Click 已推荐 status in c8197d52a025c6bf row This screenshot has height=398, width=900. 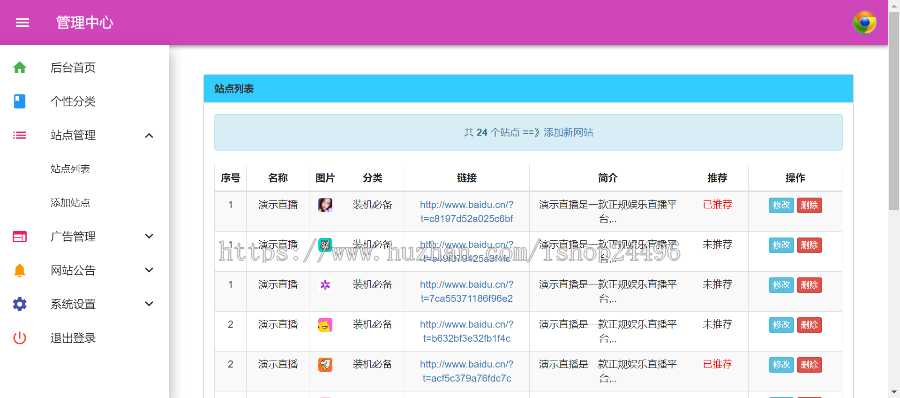click(717, 204)
